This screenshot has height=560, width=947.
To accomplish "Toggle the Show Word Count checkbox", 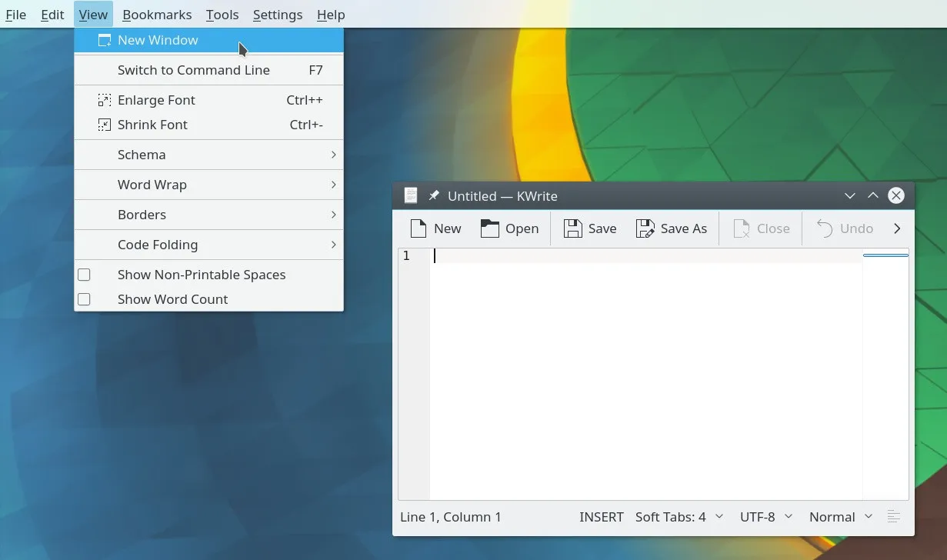I will click(85, 299).
